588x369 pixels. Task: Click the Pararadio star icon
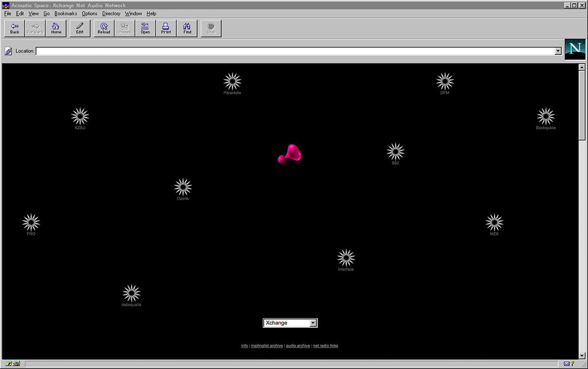coord(232,81)
